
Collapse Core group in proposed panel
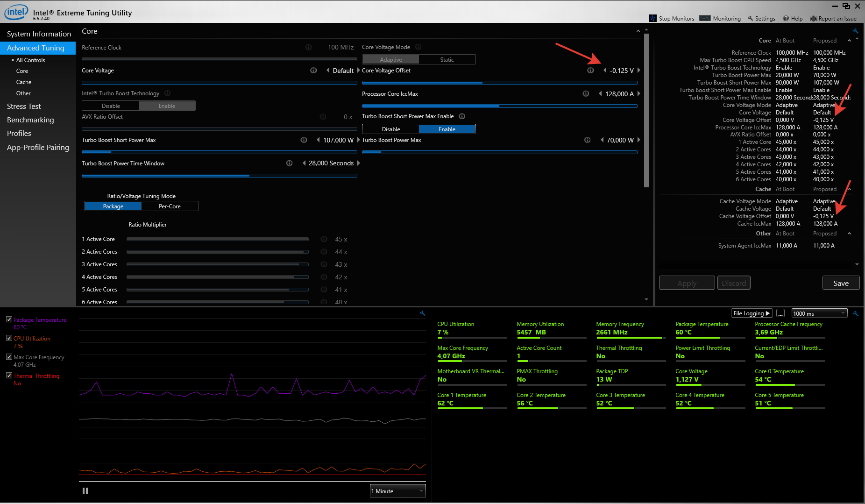click(849, 41)
